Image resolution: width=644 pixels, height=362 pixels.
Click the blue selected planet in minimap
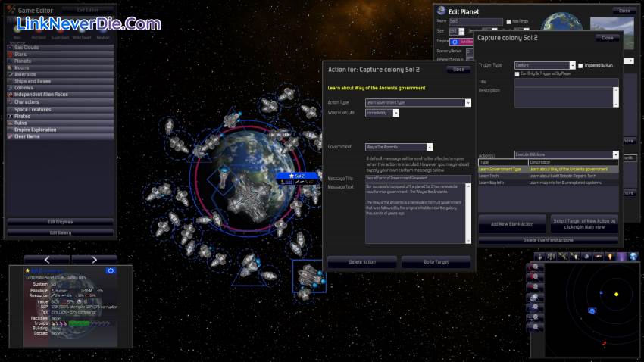pyautogui.click(x=592, y=311)
